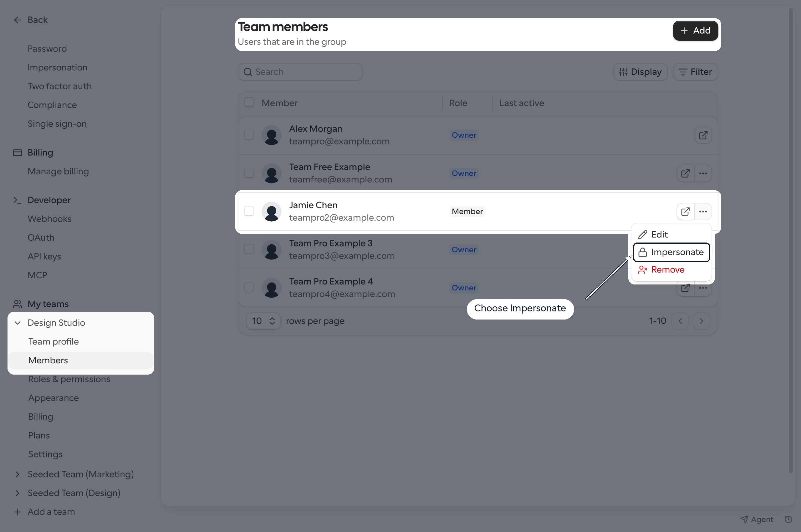Check the Alex Morgan row checkbox

tap(249, 135)
